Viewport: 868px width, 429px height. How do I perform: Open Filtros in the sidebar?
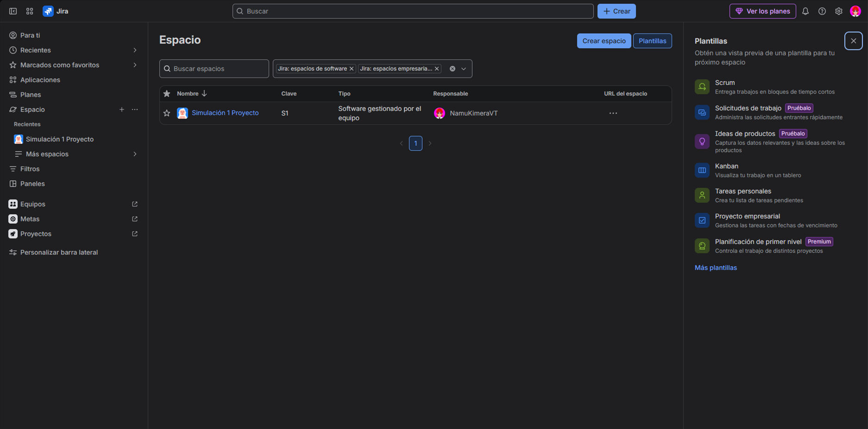coord(74,169)
